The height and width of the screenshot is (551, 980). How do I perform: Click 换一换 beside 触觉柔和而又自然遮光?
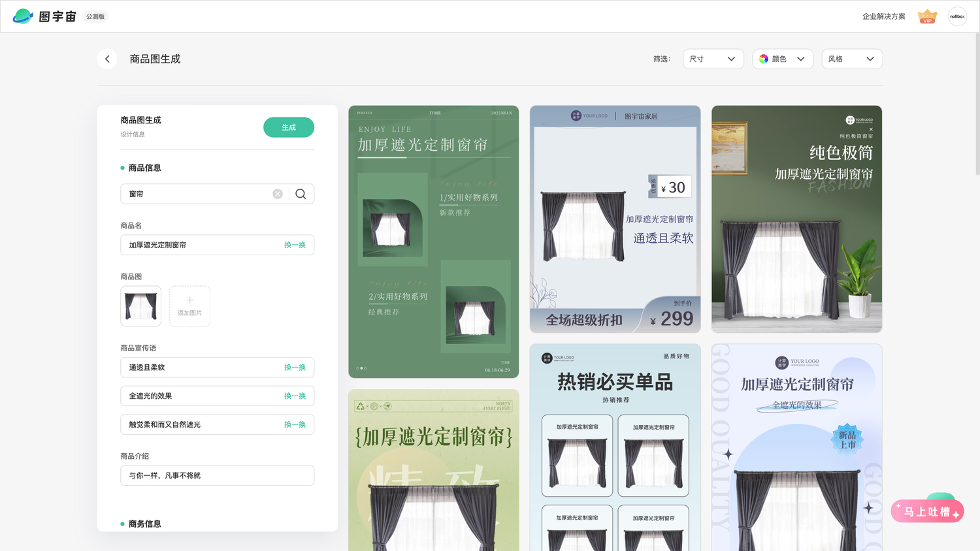[x=295, y=424]
